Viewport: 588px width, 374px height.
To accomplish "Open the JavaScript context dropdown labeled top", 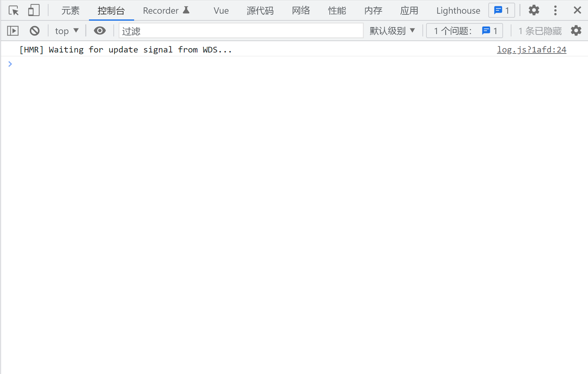I will click(66, 30).
